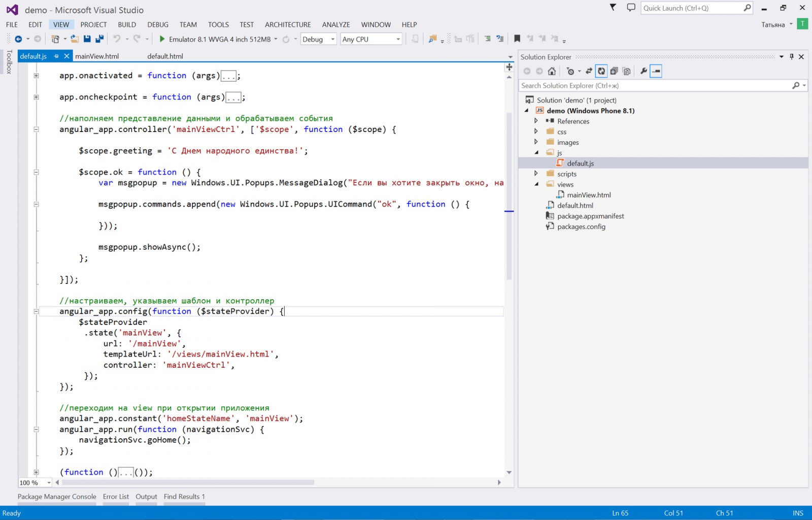Expand the References node

tap(536, 121)
